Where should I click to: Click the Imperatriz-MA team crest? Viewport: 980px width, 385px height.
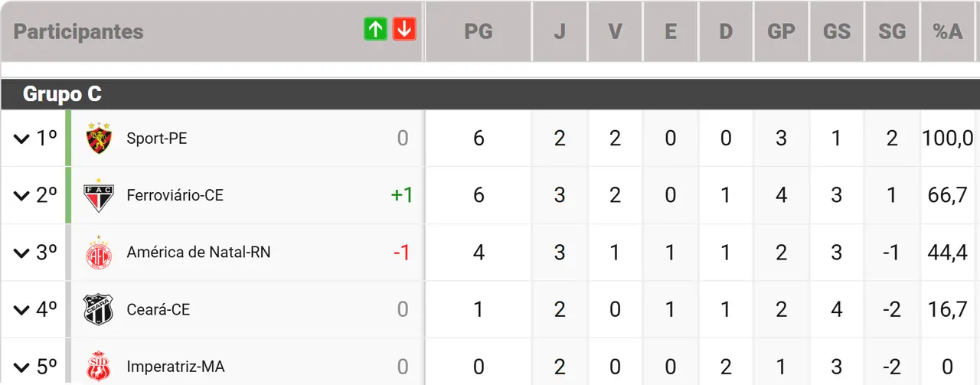tap(99, 367)
